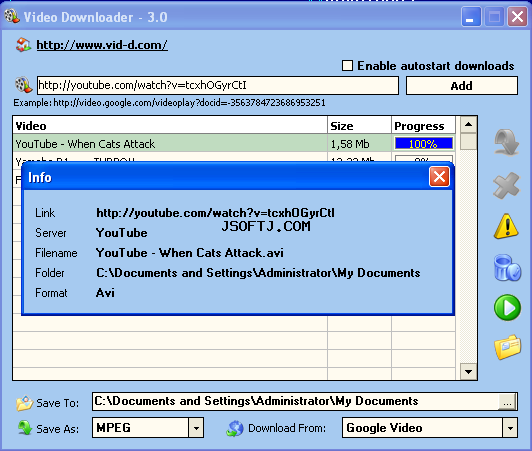This screenshot has width=532, height=451.
Task: Click the Size column header
Action: (x=359, y=126)
